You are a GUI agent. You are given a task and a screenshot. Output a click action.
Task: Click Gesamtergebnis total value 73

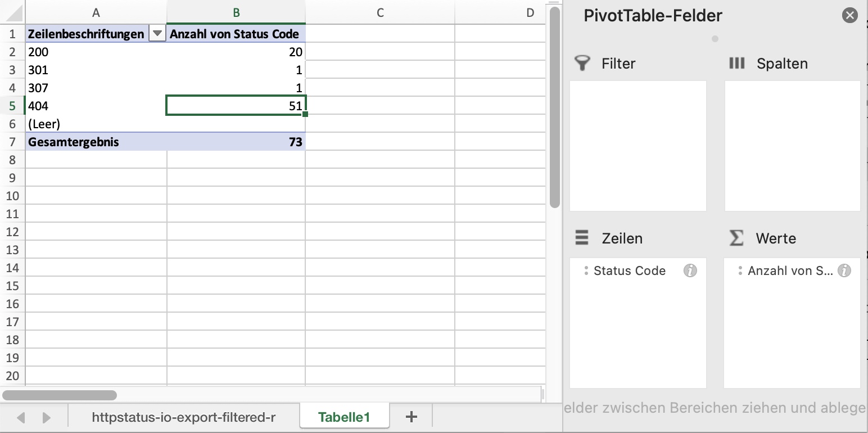point(236,142)
